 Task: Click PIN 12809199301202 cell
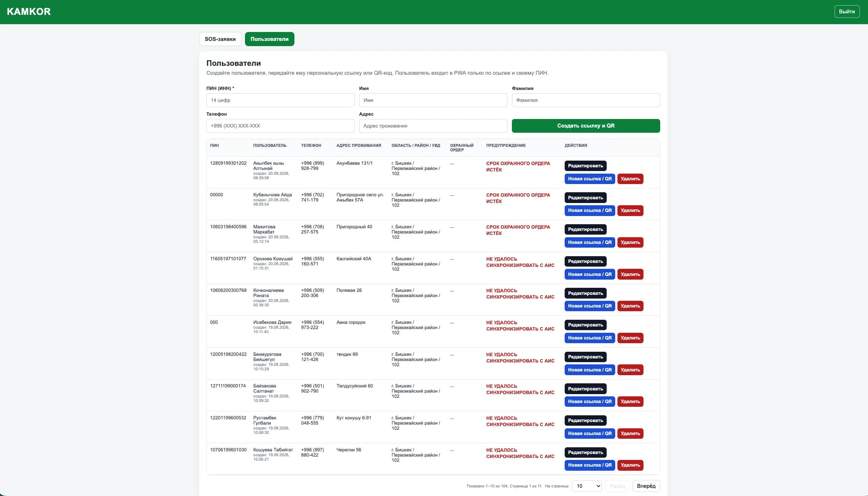pos(228,163)
